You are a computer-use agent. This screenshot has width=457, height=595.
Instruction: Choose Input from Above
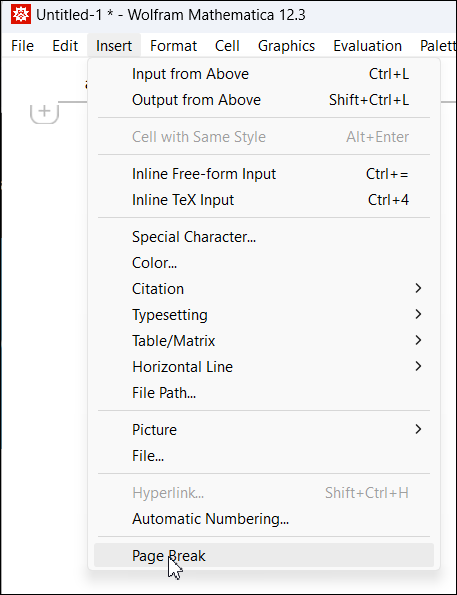pos(264,74)
